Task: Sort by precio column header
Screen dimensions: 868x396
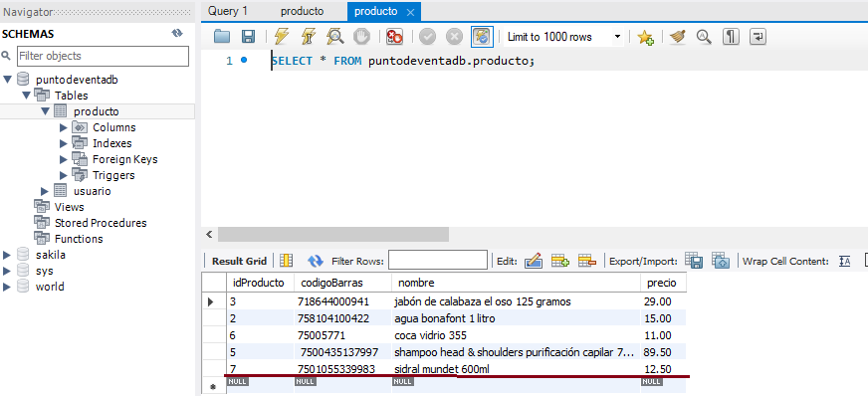Action: 663,283
